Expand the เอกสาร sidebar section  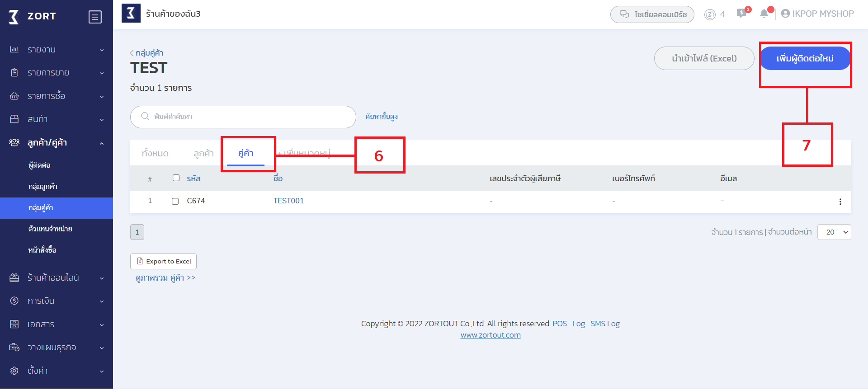(x=102, y=325)
